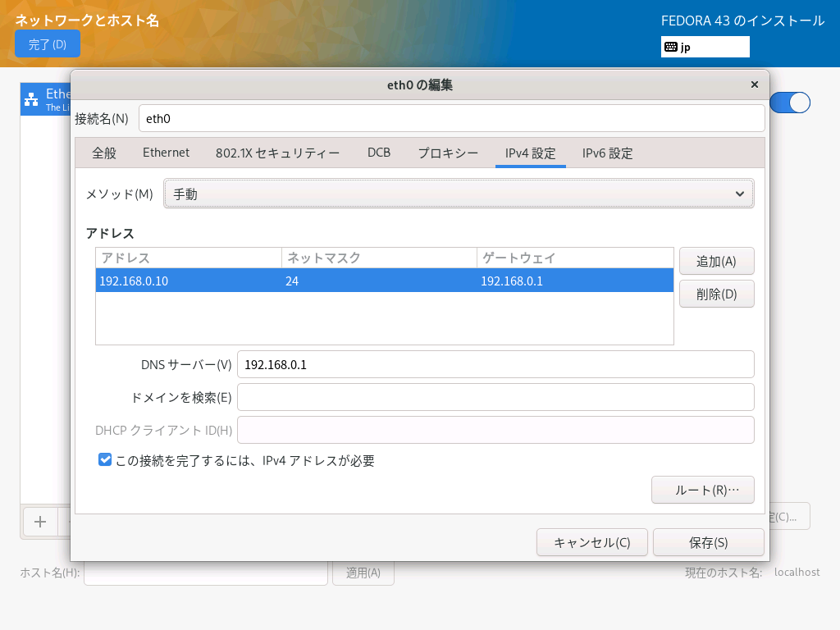Toggle the eth0 connection switch

790,103
